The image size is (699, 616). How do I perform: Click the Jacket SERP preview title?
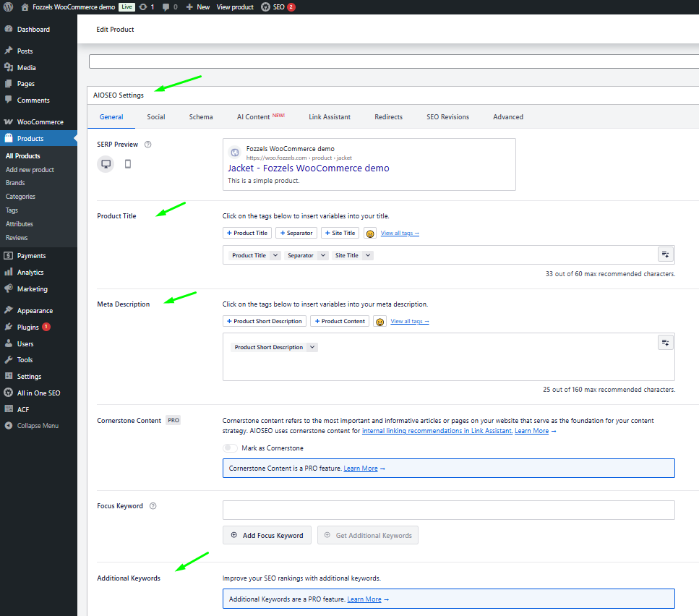tap(309, 168)
